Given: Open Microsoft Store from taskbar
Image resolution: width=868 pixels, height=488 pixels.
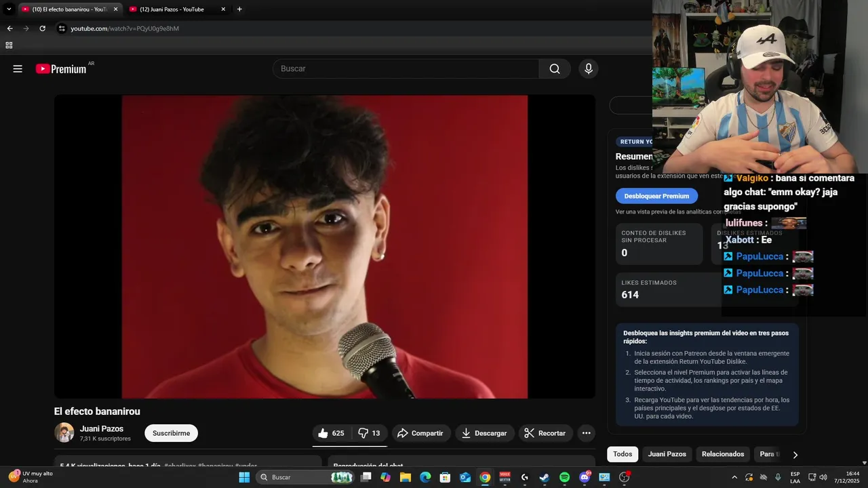Looking at the screenshot, I should tap(445, 477).
